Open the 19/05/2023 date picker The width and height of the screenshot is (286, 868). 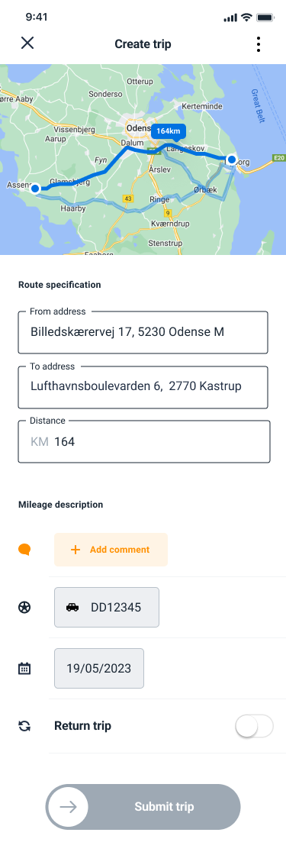tap(99, 668)
